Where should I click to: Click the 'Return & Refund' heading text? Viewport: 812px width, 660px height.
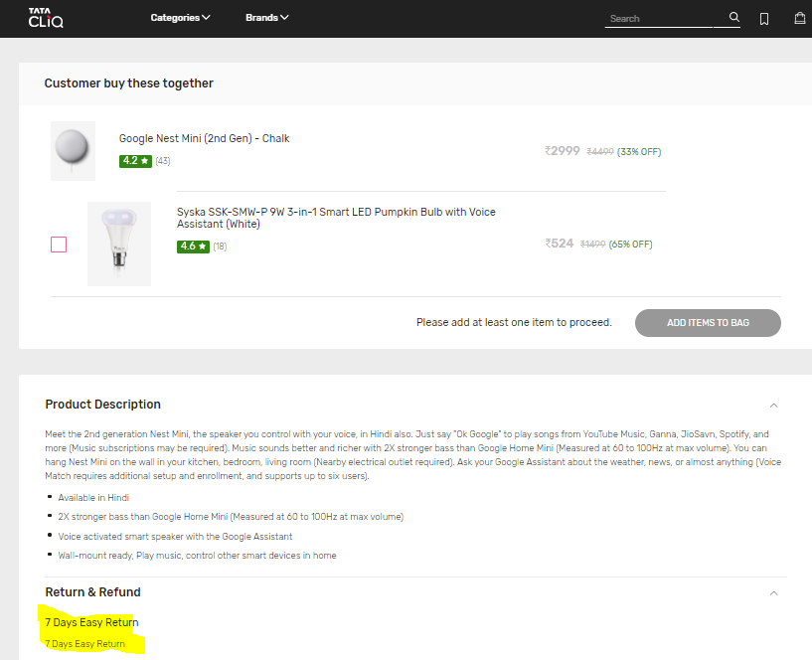pos(92,592)
